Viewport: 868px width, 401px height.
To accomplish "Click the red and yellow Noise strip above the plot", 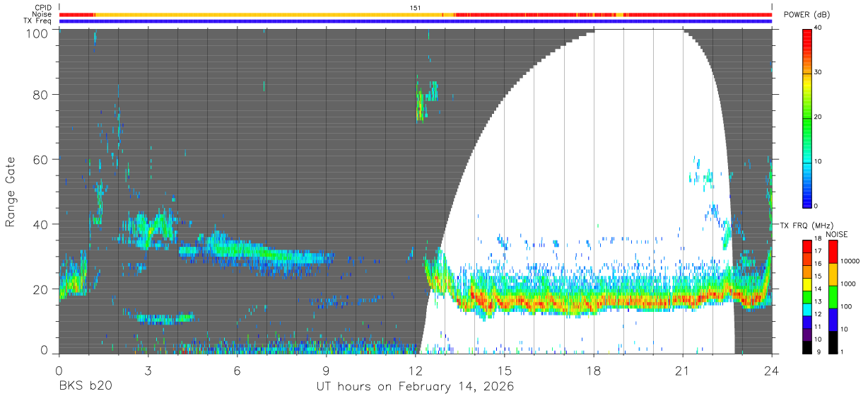I will pyautogui.click(x=416, y=14).
